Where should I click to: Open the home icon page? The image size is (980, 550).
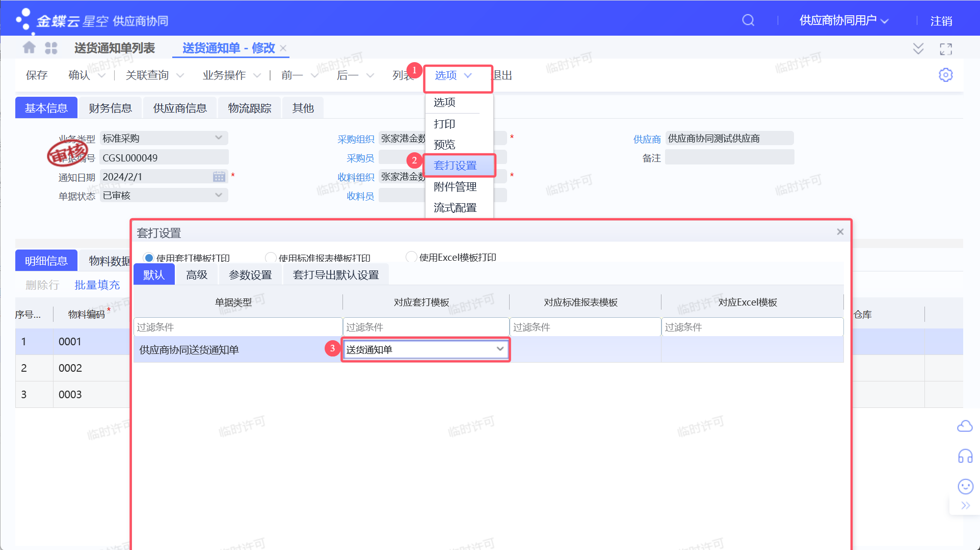pos(29,47)
